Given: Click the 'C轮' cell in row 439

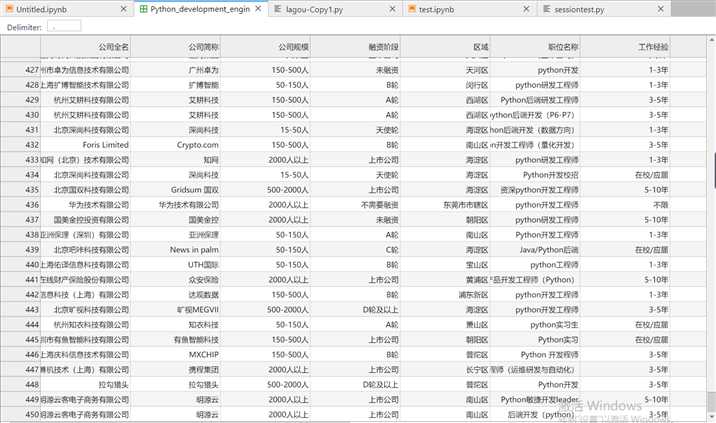Looking at the screenshot, I should 355,250.
